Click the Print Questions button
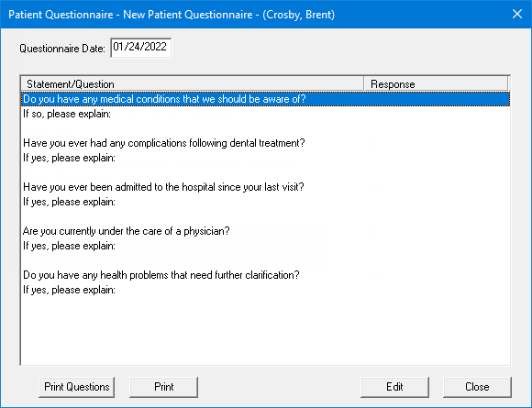 pyautogui.click(x=77, y=387)
